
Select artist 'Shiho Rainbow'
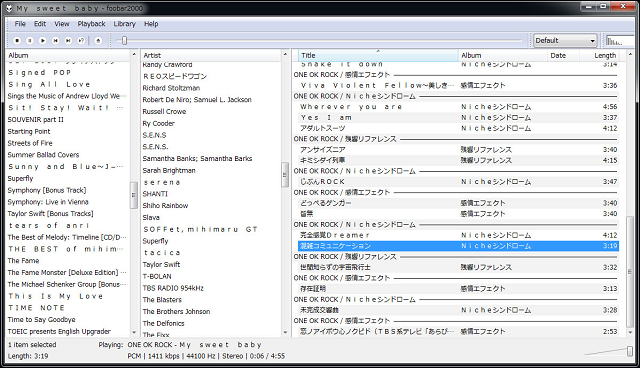(165, 206)
